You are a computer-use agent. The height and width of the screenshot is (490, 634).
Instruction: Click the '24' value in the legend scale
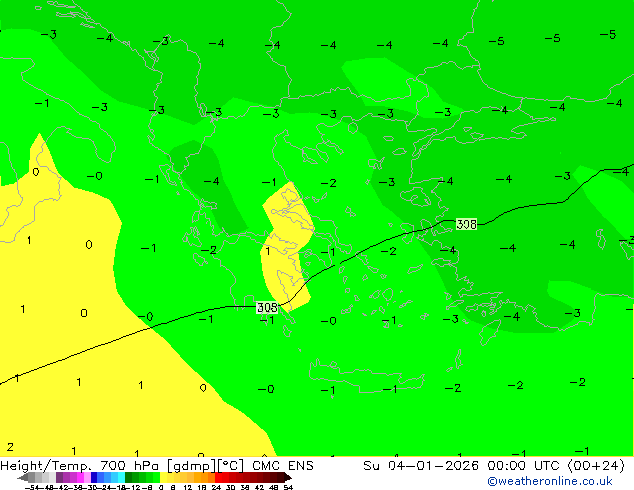(216, 488)
